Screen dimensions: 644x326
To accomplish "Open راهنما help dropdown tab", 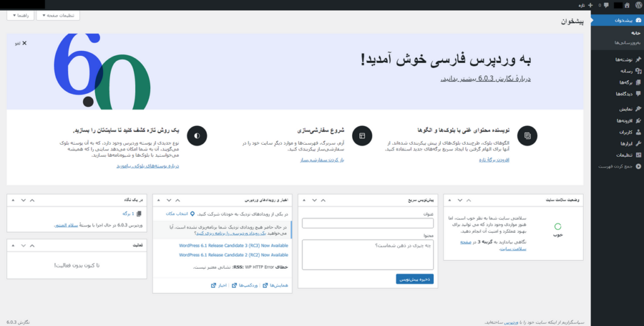I will pyautogui.click(x=20, y=16).
